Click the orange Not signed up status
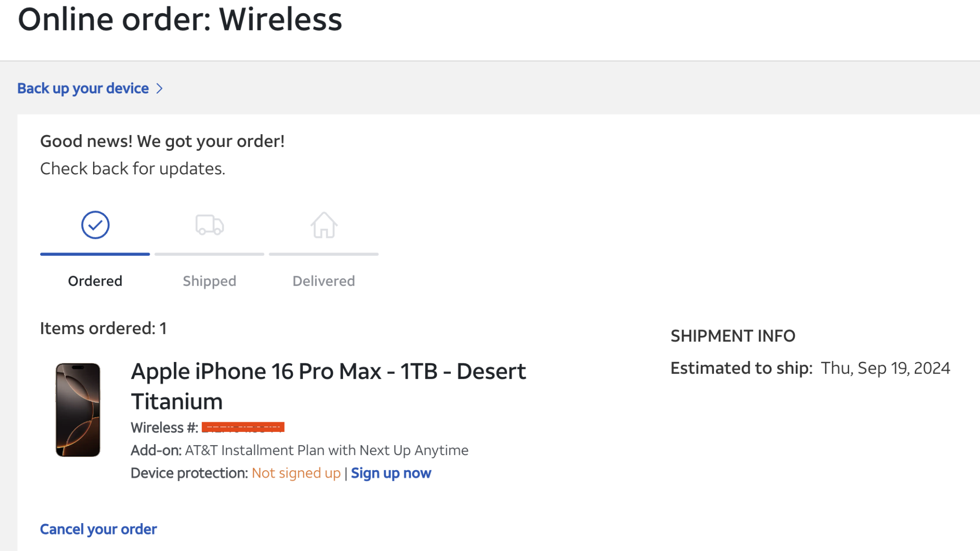980x551 pixels. point(296,473)
